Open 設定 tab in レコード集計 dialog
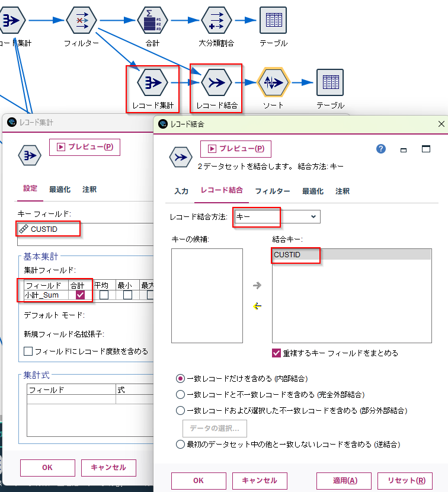The image size is (448, 492). click(30, 189)
